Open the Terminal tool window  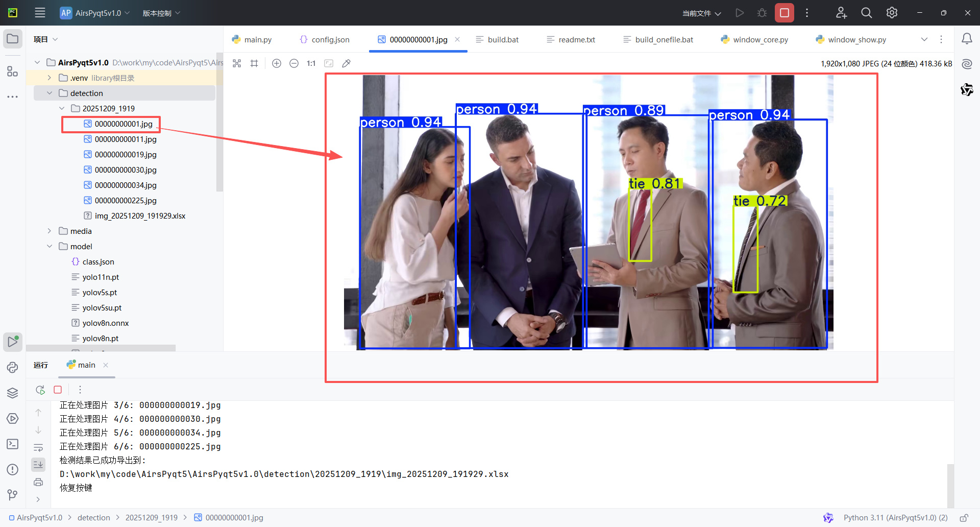[13, 444]
